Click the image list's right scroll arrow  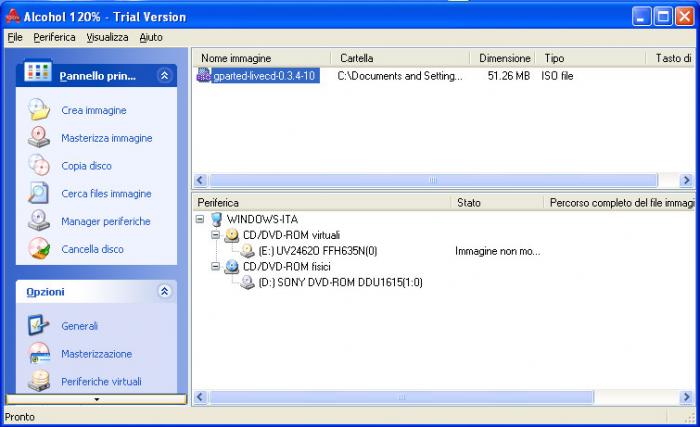tap(686, 180)
